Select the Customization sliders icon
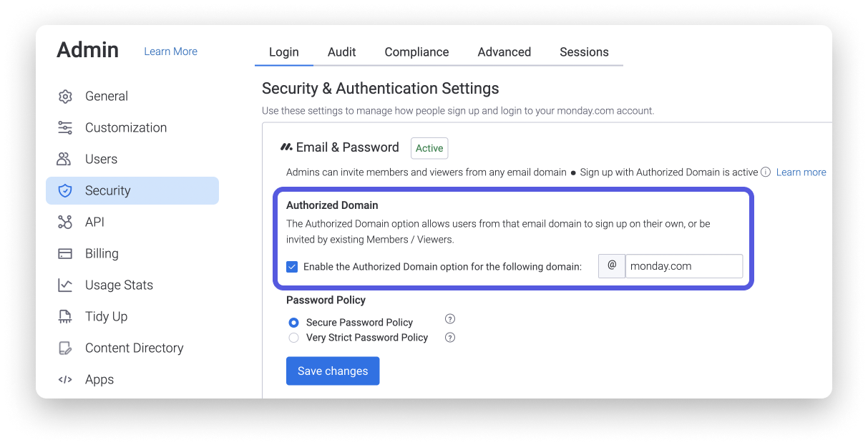 tap(65, 127)
